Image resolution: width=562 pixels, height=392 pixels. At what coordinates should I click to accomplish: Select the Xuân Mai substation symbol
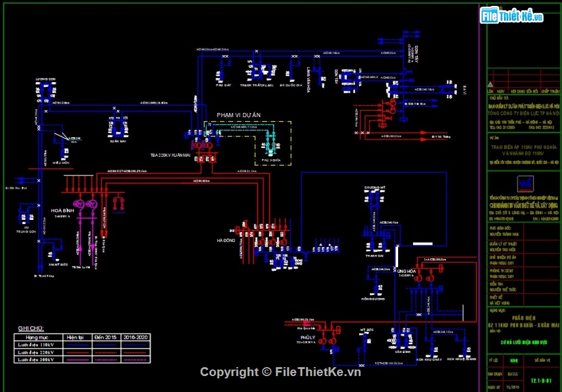[118, 128]
